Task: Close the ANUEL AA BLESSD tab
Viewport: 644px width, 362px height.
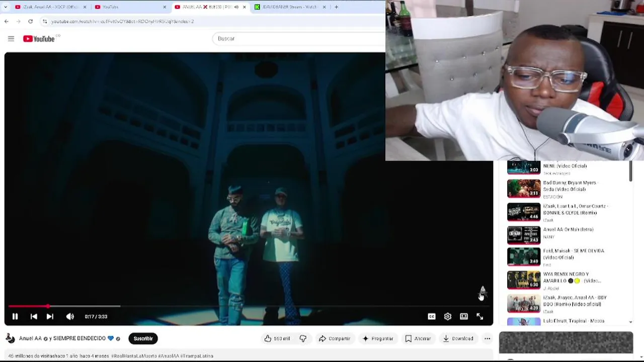Action: [x=245, y=7]
